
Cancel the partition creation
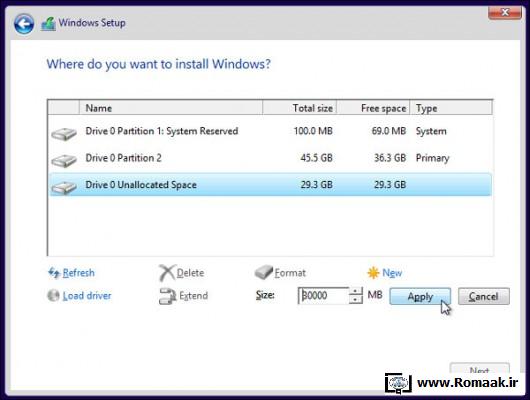(484, 297)
